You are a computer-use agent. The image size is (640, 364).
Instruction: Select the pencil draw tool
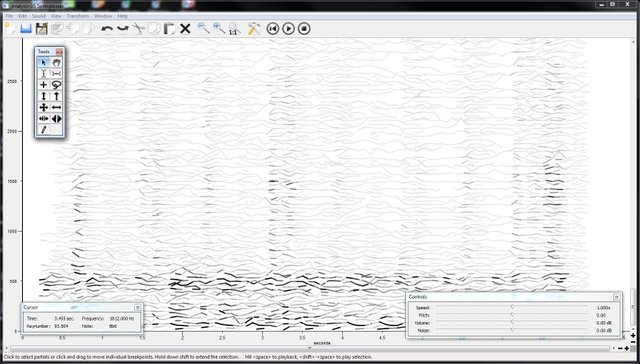click(43, 130)
